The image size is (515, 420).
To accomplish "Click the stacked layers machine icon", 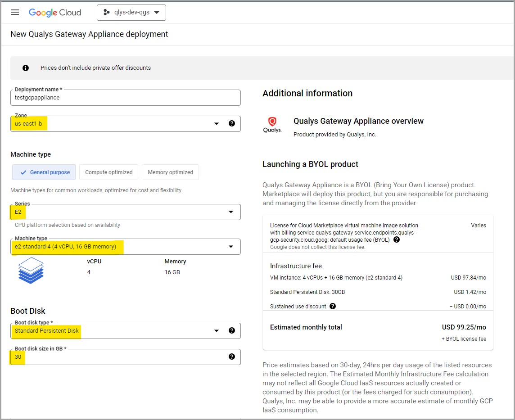I will [31, 271].
